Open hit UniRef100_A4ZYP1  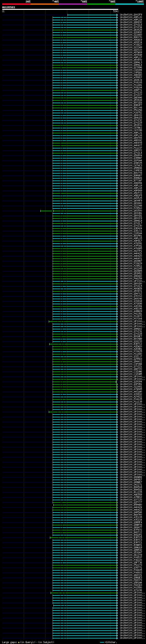coord(131,251)
